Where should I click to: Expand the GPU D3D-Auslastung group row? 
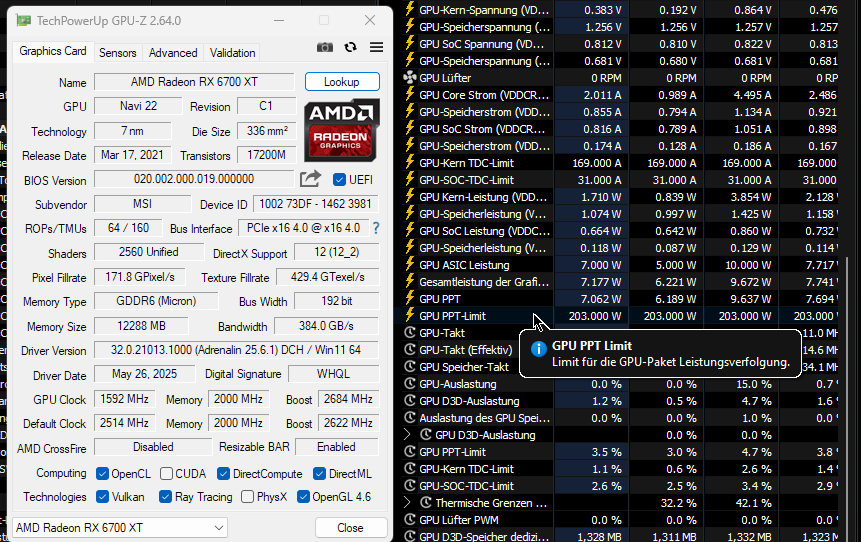pyautogui.click(x=407, y=434)
